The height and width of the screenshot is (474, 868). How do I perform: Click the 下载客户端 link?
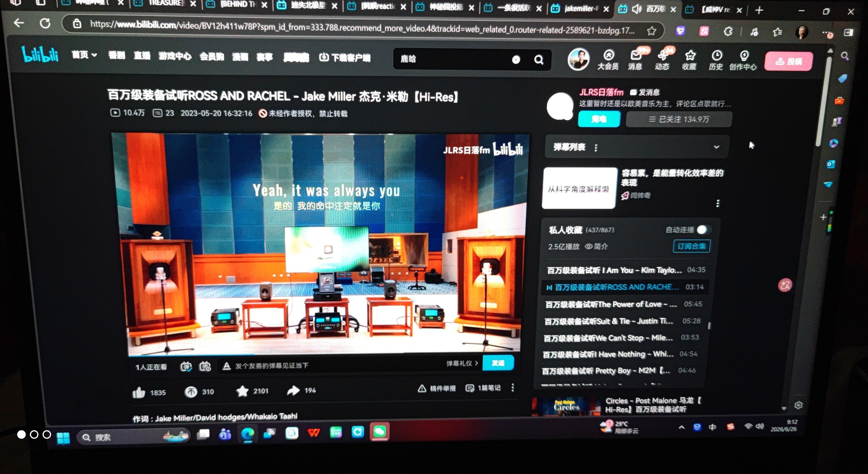pyautogui.click(x=345, y=58)
